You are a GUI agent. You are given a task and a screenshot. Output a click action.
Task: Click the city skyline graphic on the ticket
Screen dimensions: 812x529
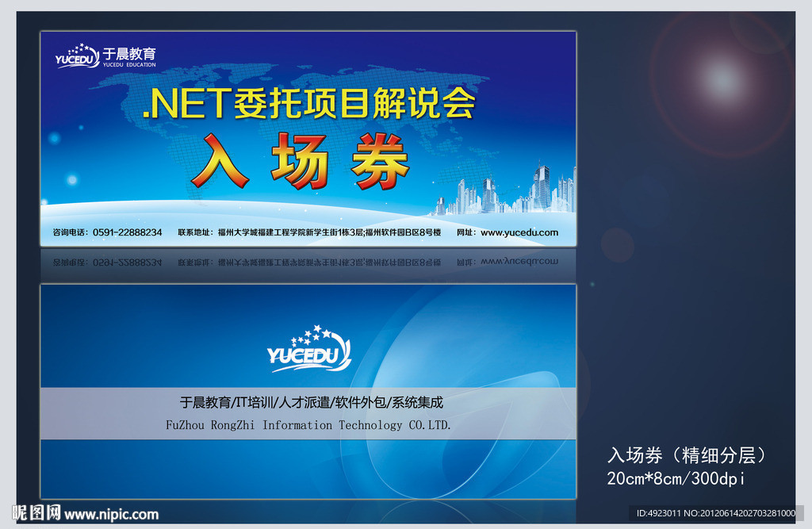(505, 189)
